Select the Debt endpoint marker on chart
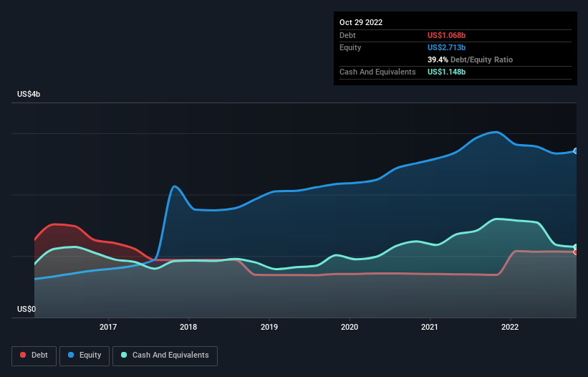 [576, 252]
